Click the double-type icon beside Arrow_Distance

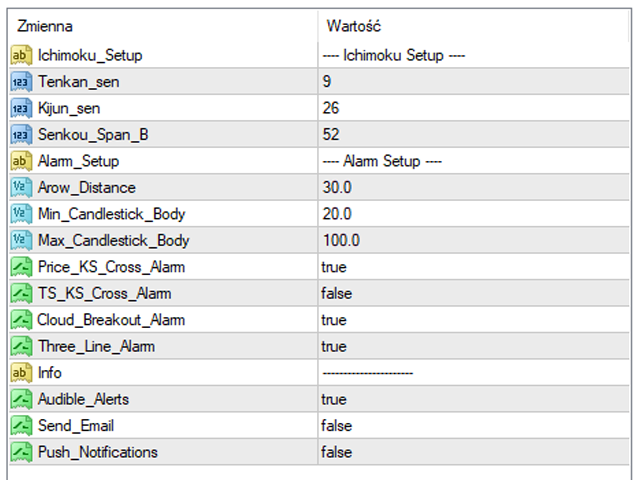(21, 187)
